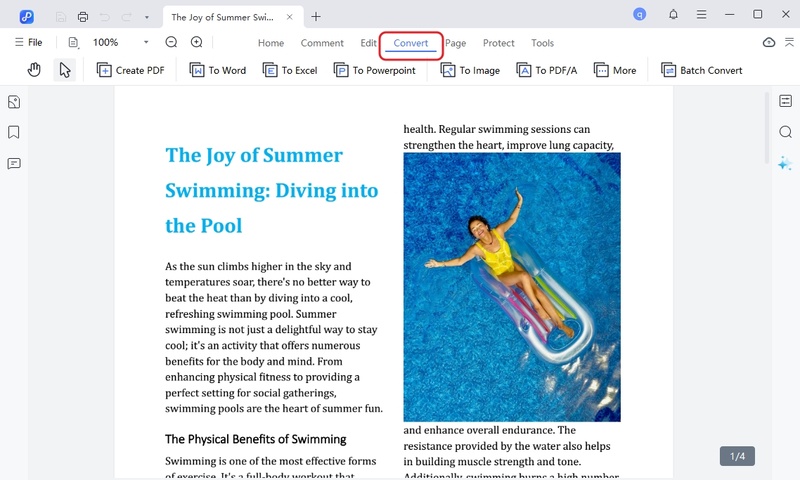Image resolution: width=800 pixels, height=480 pixels.
Task: Expand the zoom percentage dropdown
Action: (146, 42)
